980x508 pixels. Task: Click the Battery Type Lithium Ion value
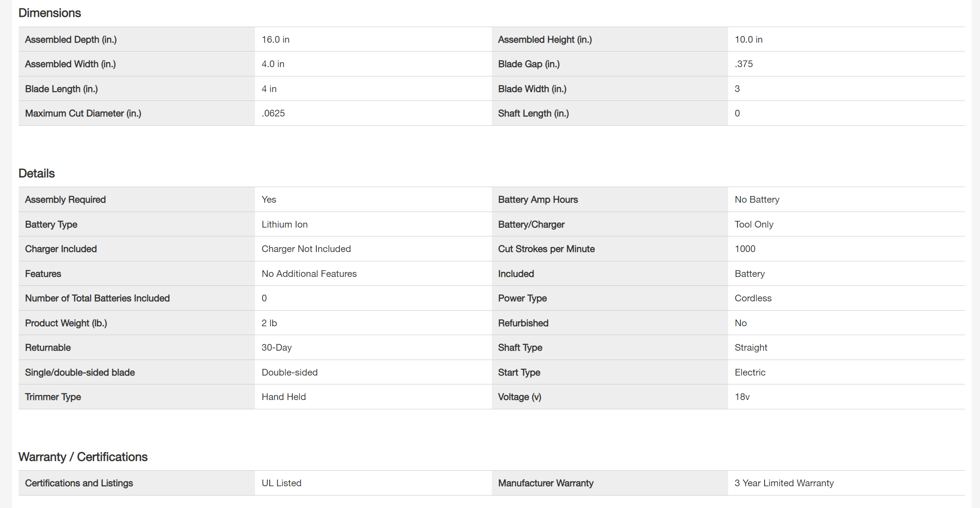pyautogui.click(x=284, y=224)
